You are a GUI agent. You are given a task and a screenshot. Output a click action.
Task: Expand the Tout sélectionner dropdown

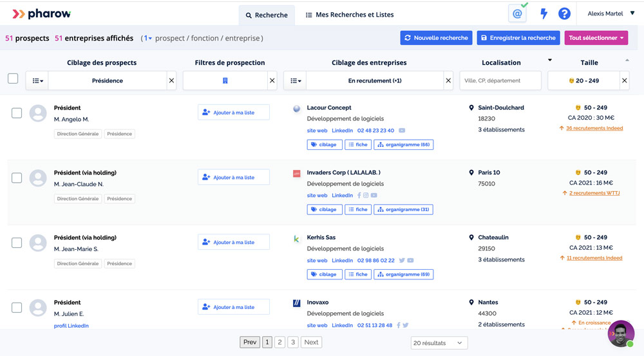(596, 38)
